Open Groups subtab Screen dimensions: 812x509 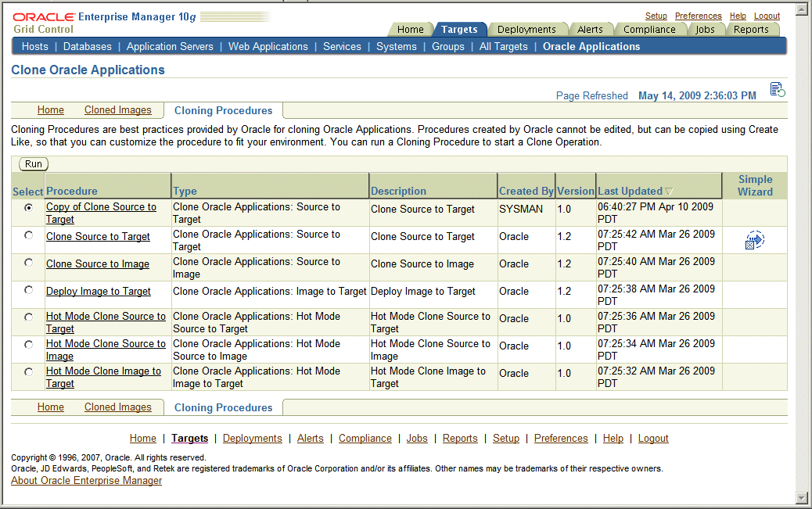tap(448, 47)
